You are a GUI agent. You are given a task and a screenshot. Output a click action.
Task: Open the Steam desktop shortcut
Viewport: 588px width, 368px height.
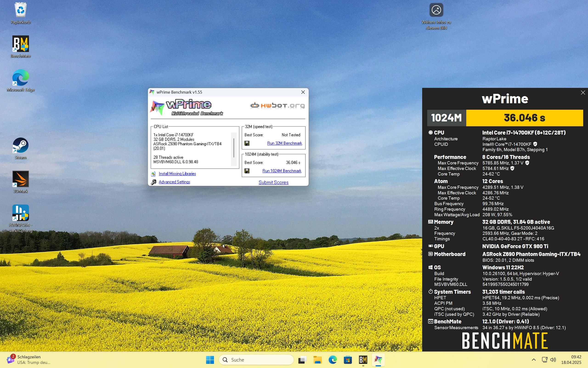21,148
